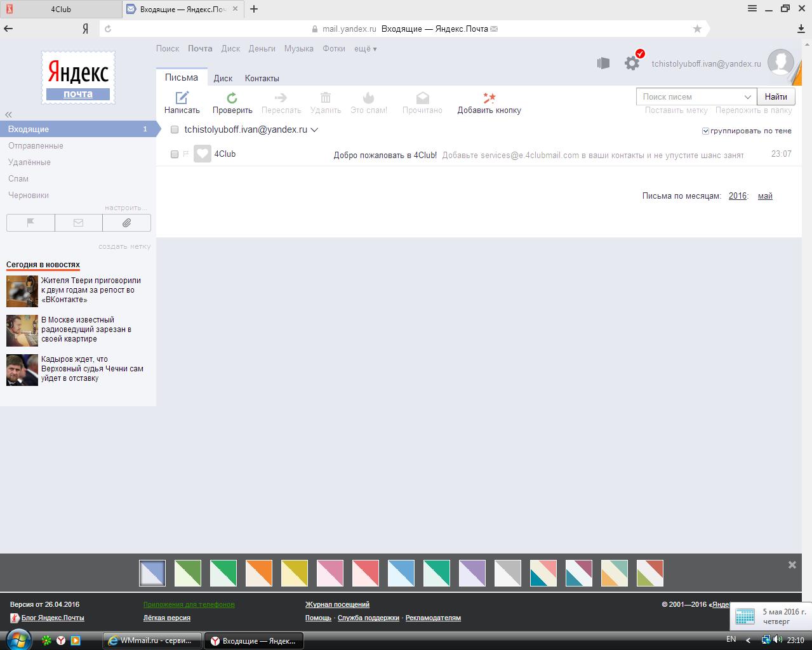Switch to the Письма tab
The width and height of the screenshot is (812, 650).
[182, 77]
